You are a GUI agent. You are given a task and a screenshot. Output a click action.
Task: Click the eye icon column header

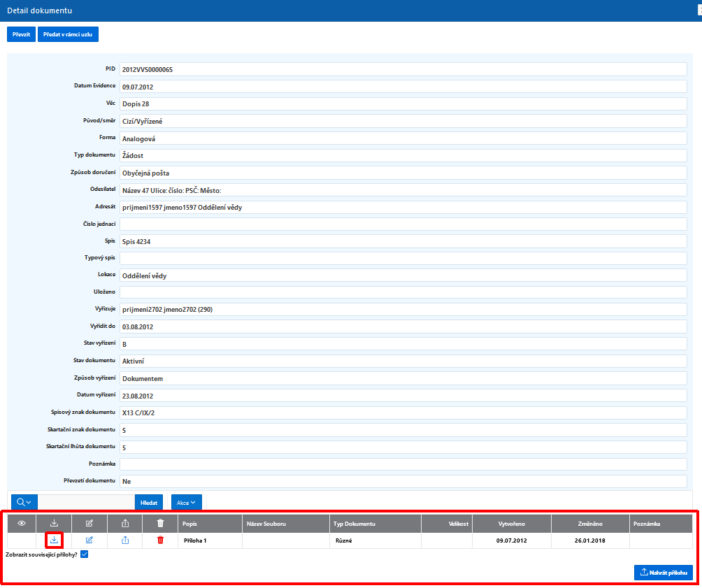pos(22,523)
